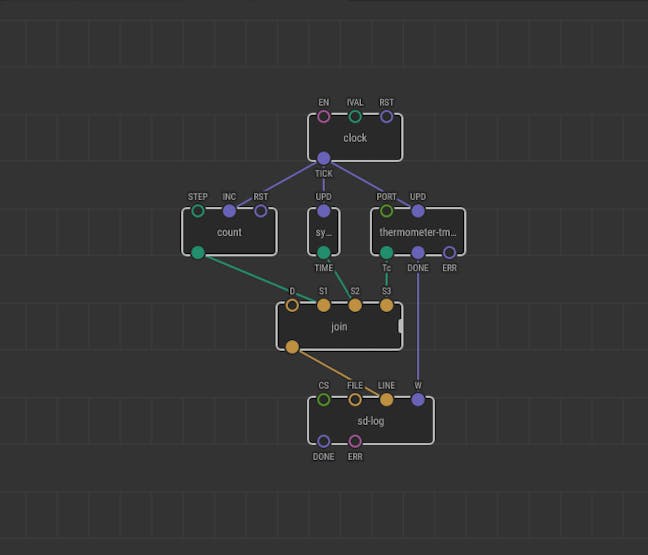Click the FILE input pin on sd-log
The height and width of the screenshot is (555, 648).
click(355, 400)
